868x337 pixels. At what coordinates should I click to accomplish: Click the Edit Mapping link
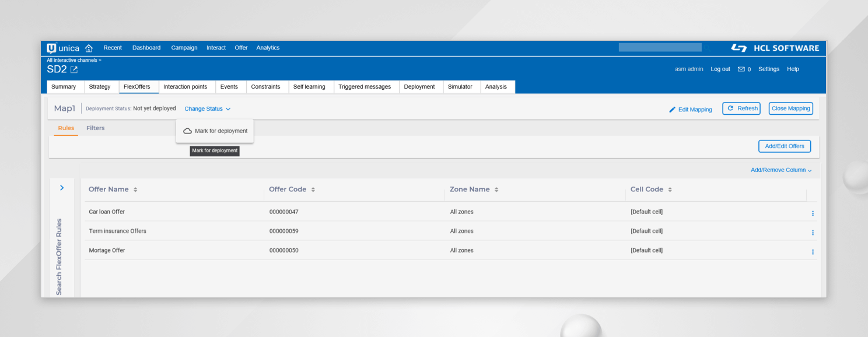point(691,110)
